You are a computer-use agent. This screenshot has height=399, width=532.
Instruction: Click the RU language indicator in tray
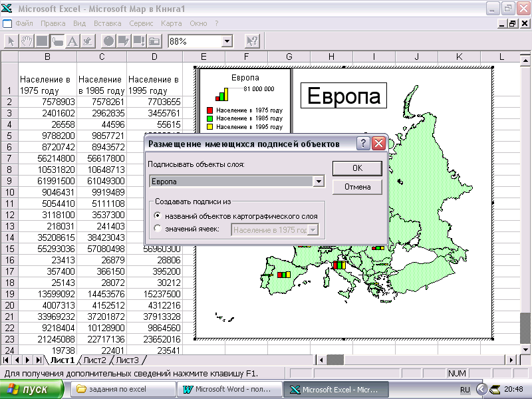465,390
